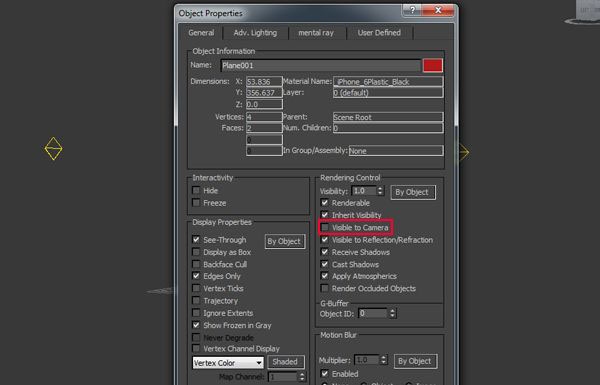This screenshot has height=385, width=600.
Task: Open the General tab
Action: pyautogui.click(x=201, y=33)
